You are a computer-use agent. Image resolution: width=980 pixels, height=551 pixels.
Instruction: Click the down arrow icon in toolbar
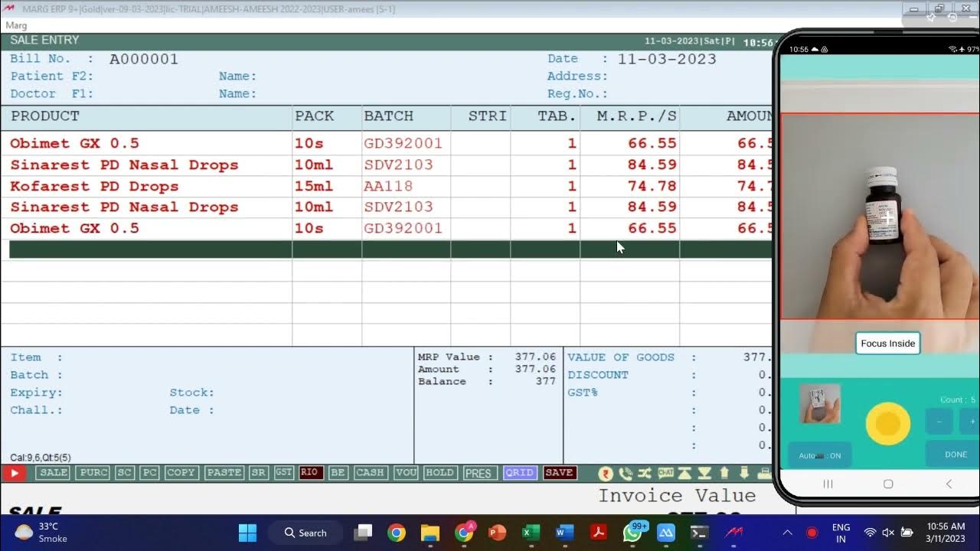pos(744,473)
